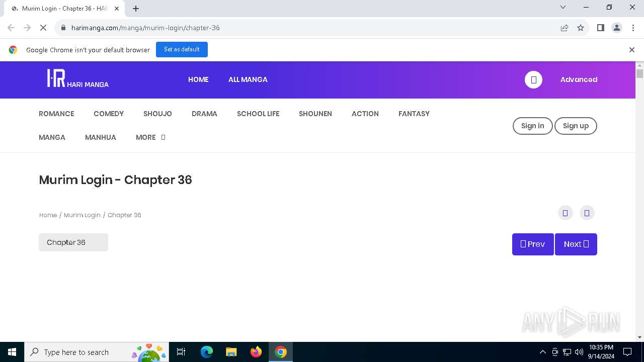Viewport: 644px width, 362px height.
Task: Open File Explorer from taskbar
Action: pos(231,352)
